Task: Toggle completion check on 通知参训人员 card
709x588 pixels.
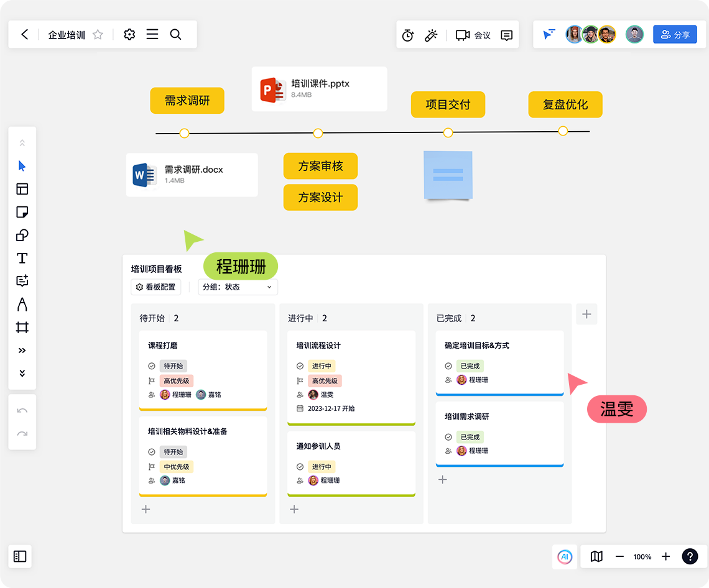Action: coord(300,467)
